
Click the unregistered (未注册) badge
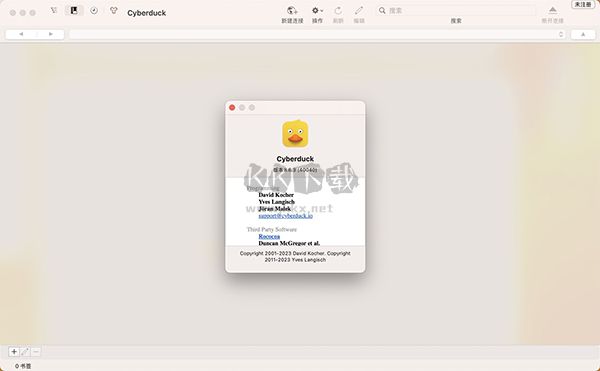[583, 4]
